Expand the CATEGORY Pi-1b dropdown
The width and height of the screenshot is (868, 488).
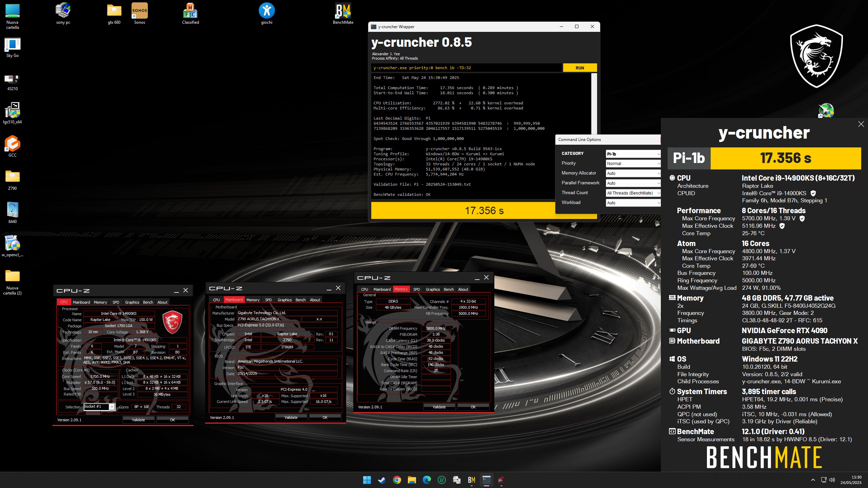[x=633, y=154]
